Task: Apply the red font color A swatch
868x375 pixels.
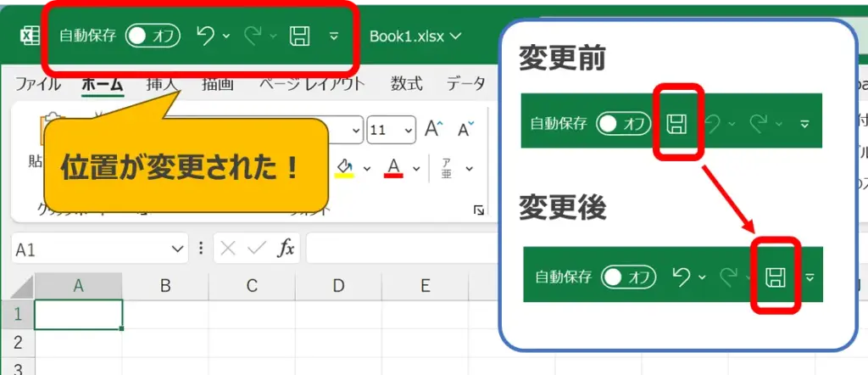Action: [393, 167]
